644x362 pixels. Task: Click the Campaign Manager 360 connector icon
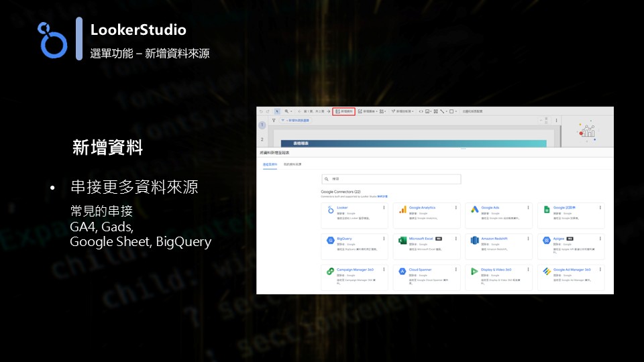click(330, 271)
